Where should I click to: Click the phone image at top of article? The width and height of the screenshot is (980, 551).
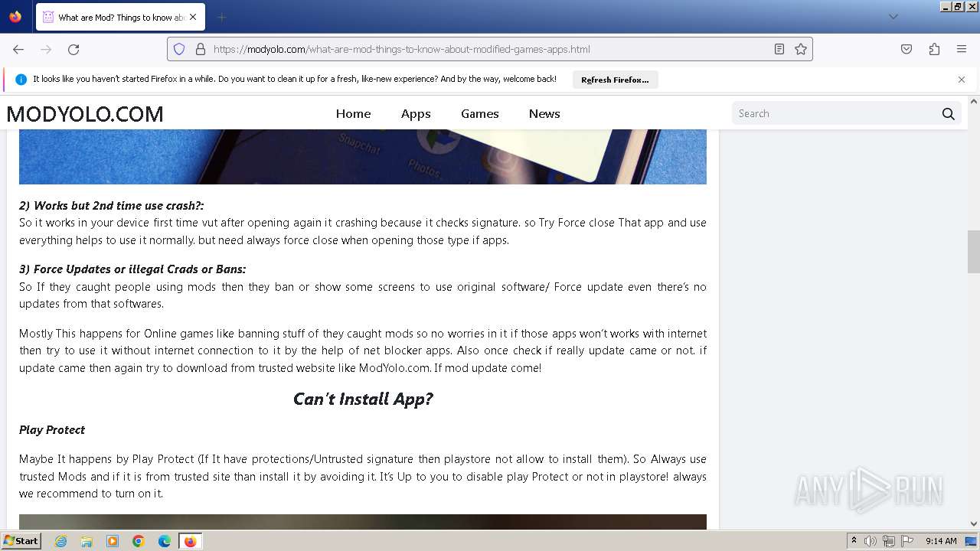[363, 157]
